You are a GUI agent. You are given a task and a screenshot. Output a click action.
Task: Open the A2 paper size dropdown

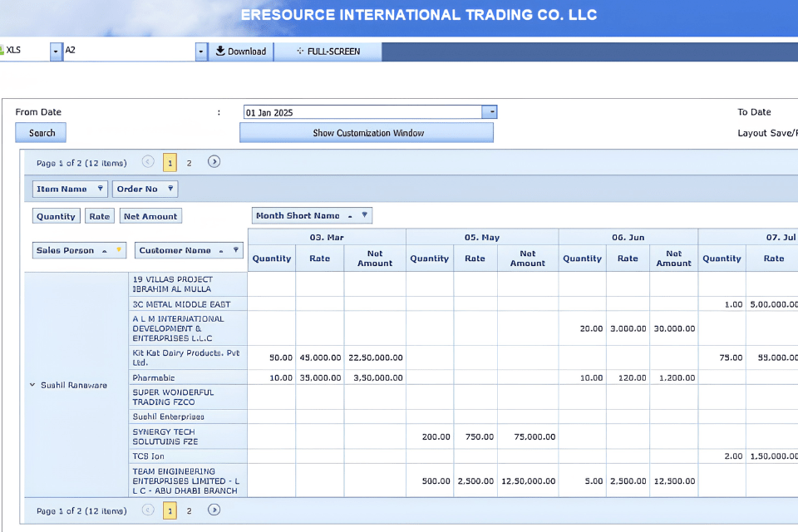[201, 52]
